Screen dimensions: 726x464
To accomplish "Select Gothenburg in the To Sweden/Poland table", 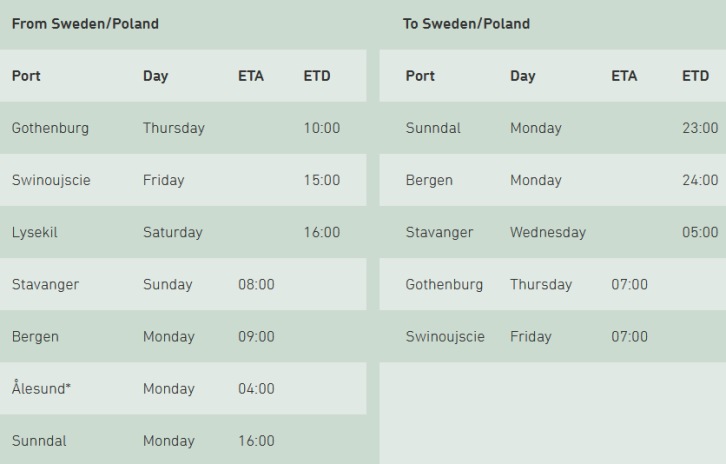I will (444, 284).
